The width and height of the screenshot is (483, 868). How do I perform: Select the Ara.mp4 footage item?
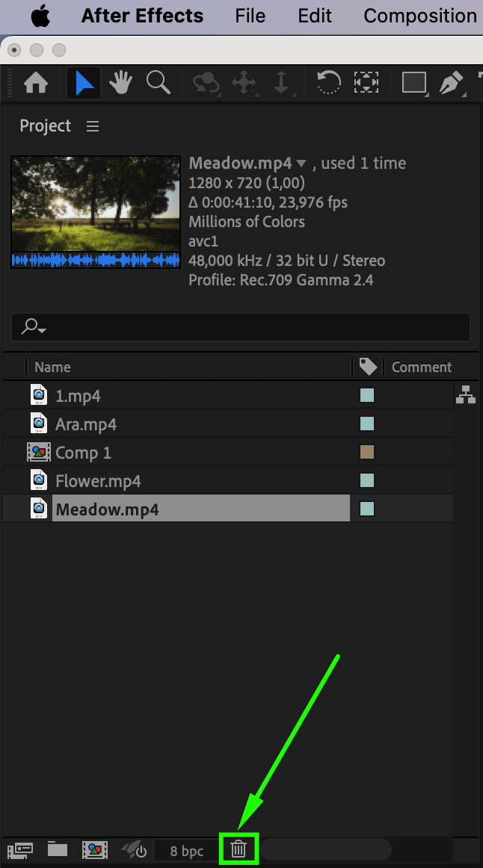[x=86, y=424]
